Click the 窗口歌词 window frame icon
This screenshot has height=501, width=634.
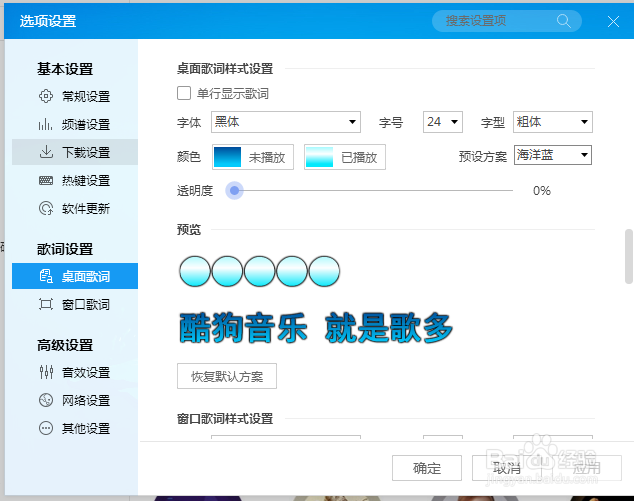pyautogui.click(x=46, y=304)
